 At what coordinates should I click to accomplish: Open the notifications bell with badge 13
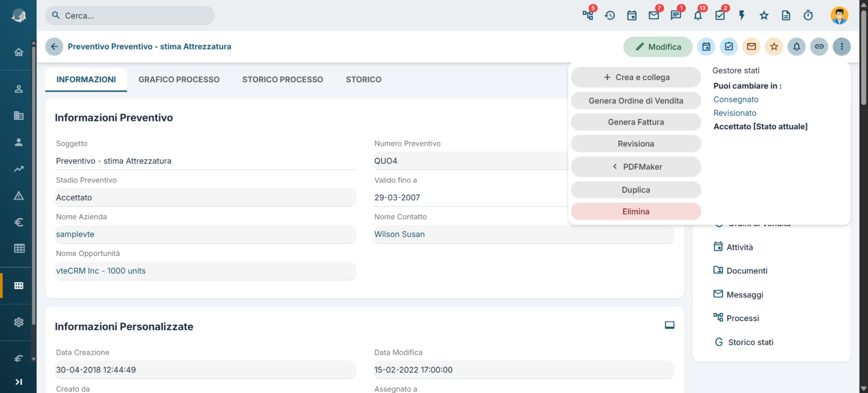point(698,16)
